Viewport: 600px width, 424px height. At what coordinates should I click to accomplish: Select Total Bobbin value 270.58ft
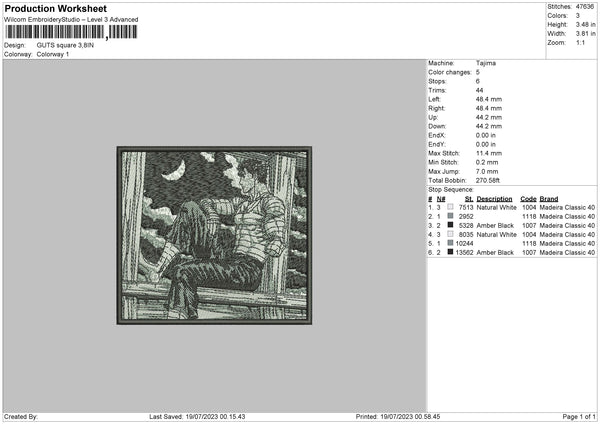click(488, 180)
